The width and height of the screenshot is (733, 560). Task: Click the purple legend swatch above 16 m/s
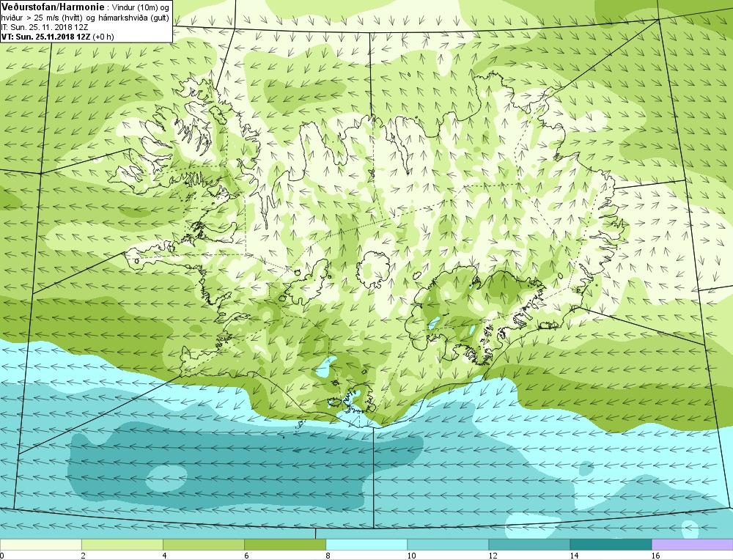692,545
